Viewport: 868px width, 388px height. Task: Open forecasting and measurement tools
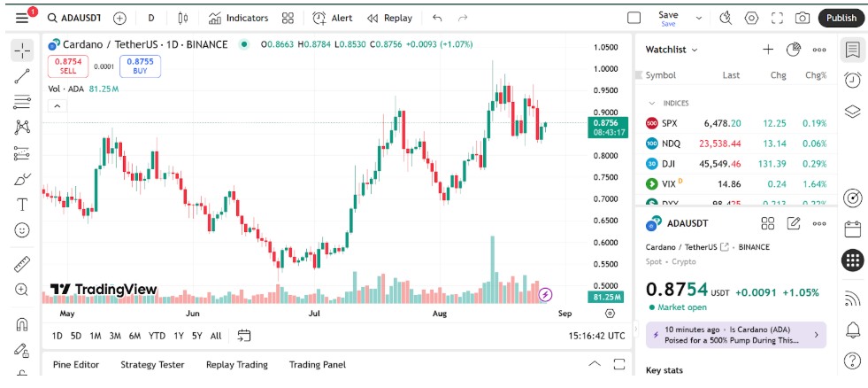pyautogui.click(x=21, y=153)
